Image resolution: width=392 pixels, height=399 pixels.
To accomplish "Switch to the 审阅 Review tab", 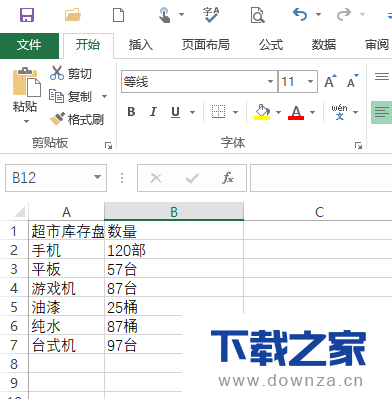I will coord(377,45).
